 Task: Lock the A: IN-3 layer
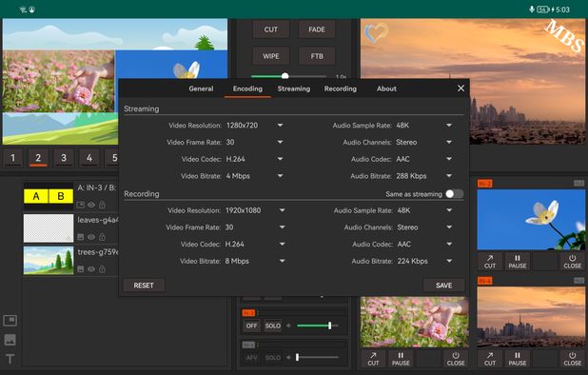coord(102,205)
